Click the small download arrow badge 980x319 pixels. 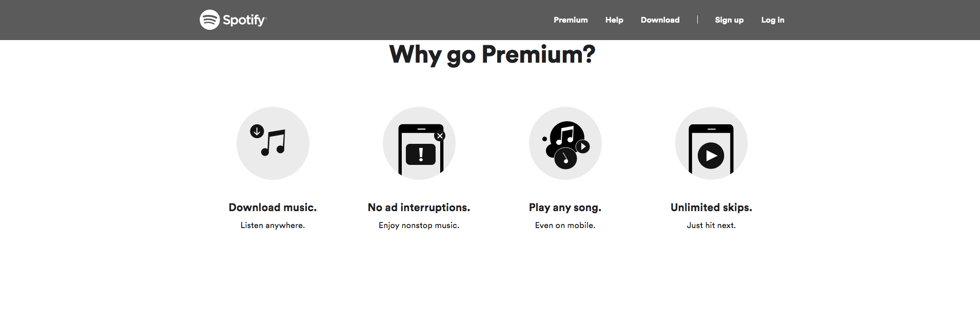pyautogui.click(x=257, y=132)
